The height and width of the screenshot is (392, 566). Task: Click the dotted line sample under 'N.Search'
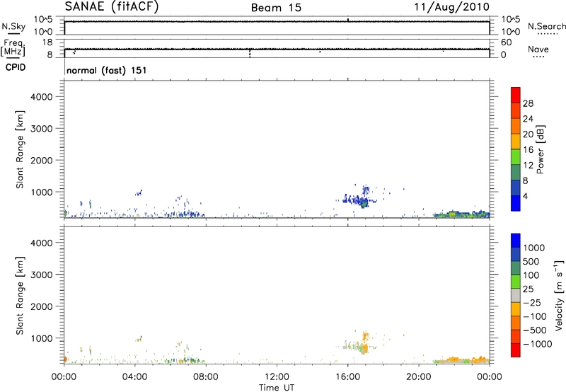tap(547, 34)
